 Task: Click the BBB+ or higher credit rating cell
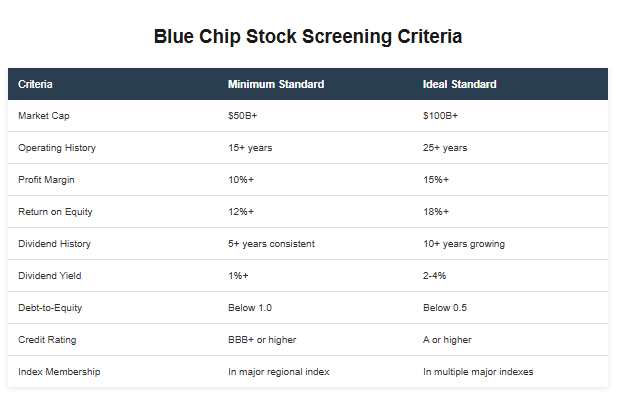pos(262,339)
